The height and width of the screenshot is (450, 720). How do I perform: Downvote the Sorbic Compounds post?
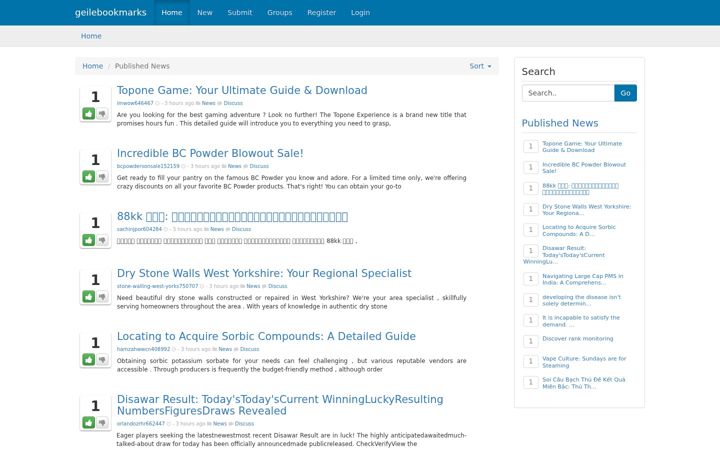[x=102, y=360]
